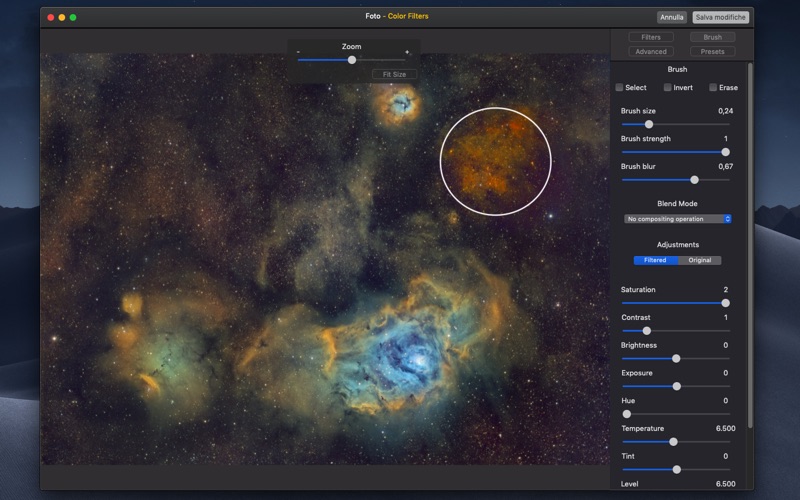
Task: Click the Temperature slider handle
Action: coord(673,442)
